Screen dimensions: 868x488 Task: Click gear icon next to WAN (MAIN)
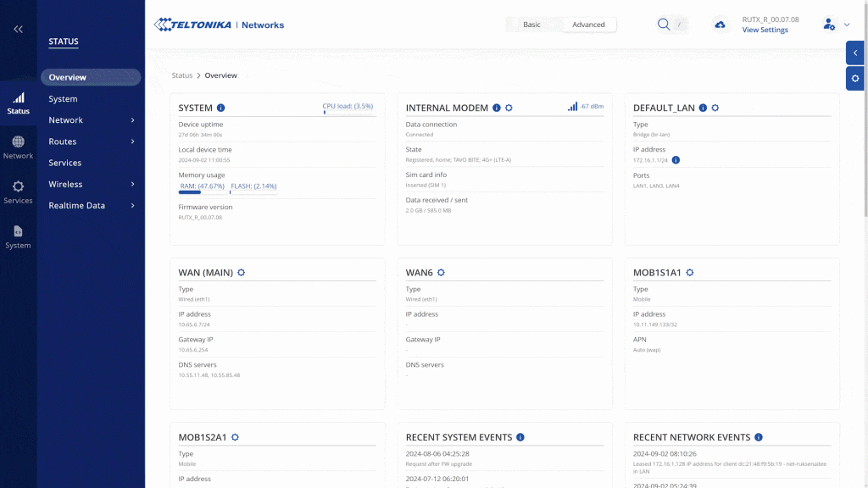coord(242,273)
